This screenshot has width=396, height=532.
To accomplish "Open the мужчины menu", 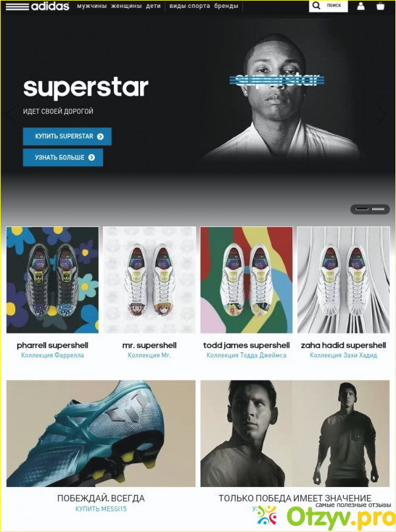I will tap(92, 5).
